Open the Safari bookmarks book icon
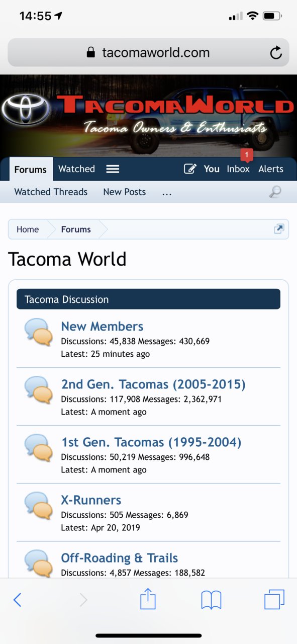297x644 pixels. pyautogui.click(x=211, y=600)
